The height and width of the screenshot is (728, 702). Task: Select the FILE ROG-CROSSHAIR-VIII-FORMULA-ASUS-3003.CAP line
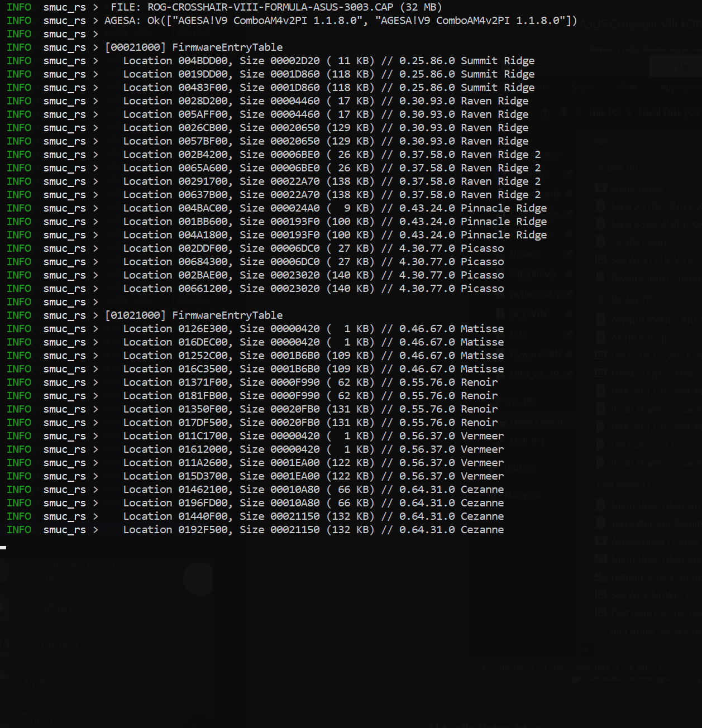tap(224, 7)
